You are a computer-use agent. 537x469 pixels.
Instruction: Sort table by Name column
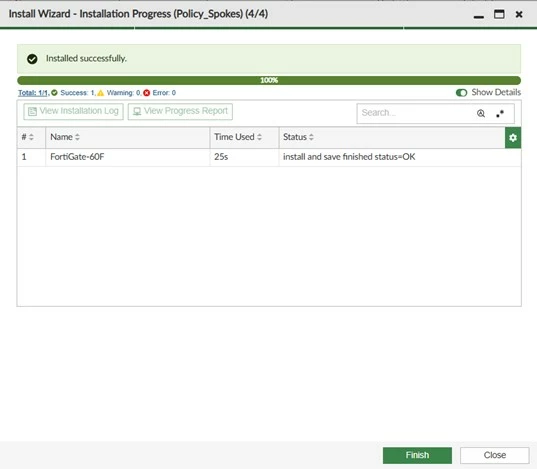65,137
